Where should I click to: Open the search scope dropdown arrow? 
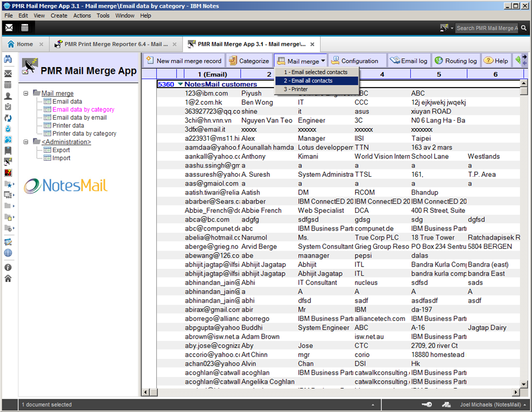[452, 28]
